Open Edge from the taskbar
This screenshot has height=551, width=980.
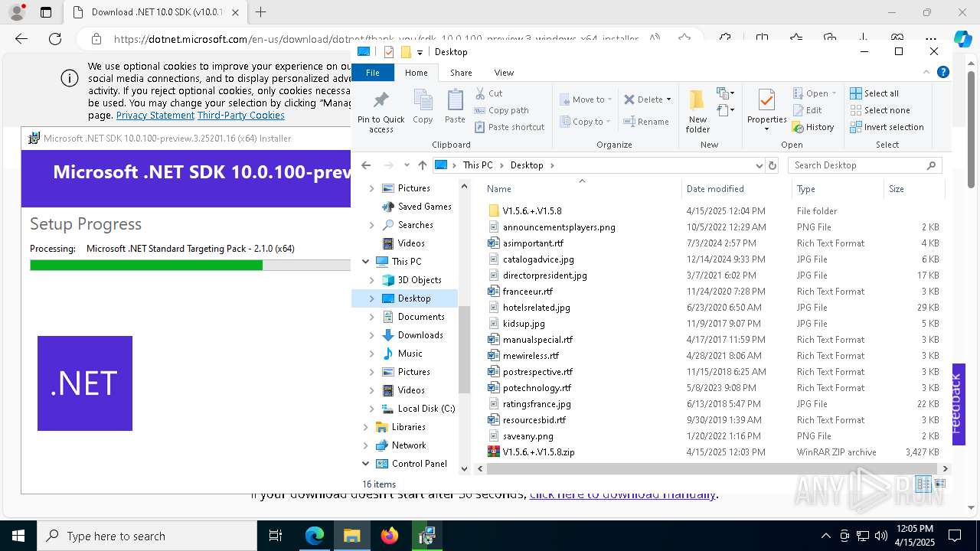pos(315,536)
